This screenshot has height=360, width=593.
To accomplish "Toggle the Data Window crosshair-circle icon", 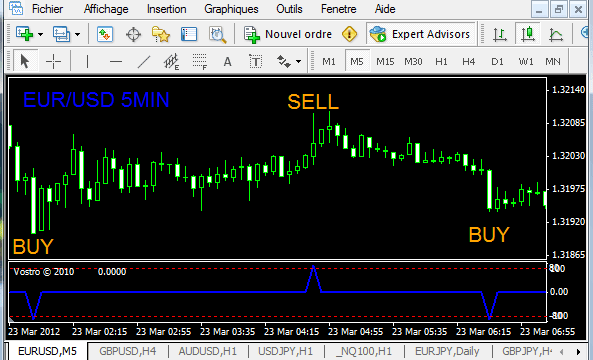I will coord(133,34).
